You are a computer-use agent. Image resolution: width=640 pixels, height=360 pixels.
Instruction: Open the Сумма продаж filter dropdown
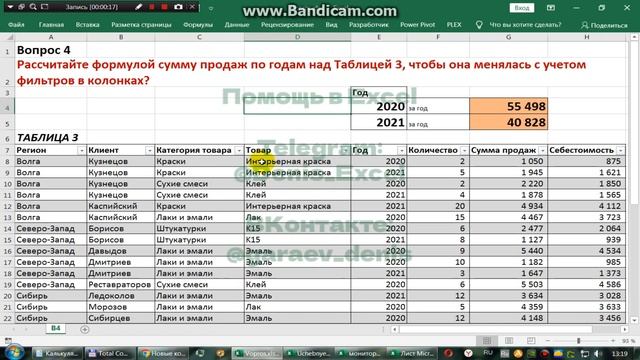tap(542, 151)
